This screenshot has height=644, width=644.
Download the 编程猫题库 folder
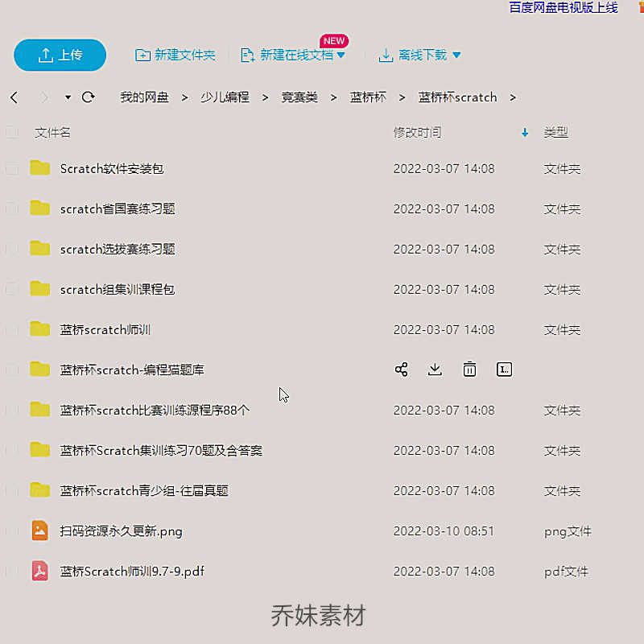click(435, 369)
